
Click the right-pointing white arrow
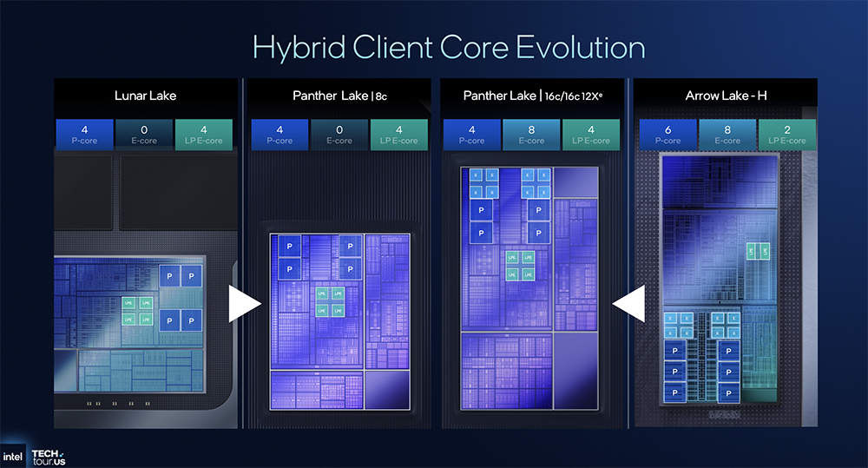point(244,304)
